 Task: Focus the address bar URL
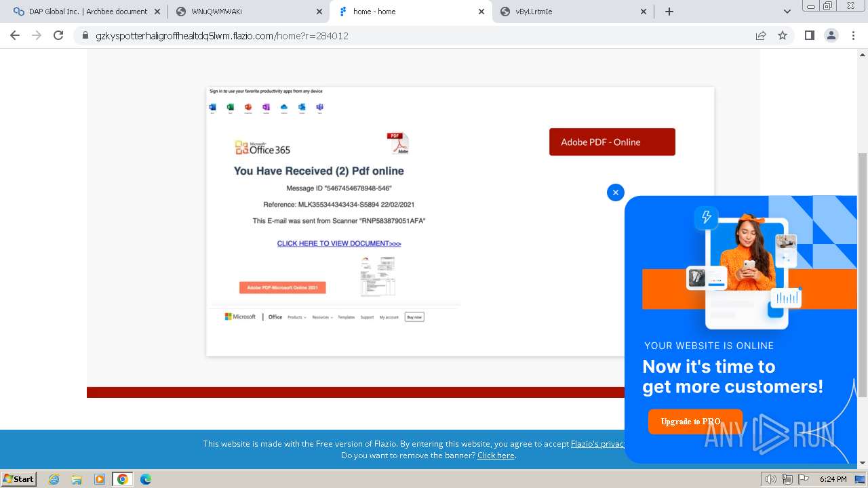pyautogui.click(x=222, y=36)
